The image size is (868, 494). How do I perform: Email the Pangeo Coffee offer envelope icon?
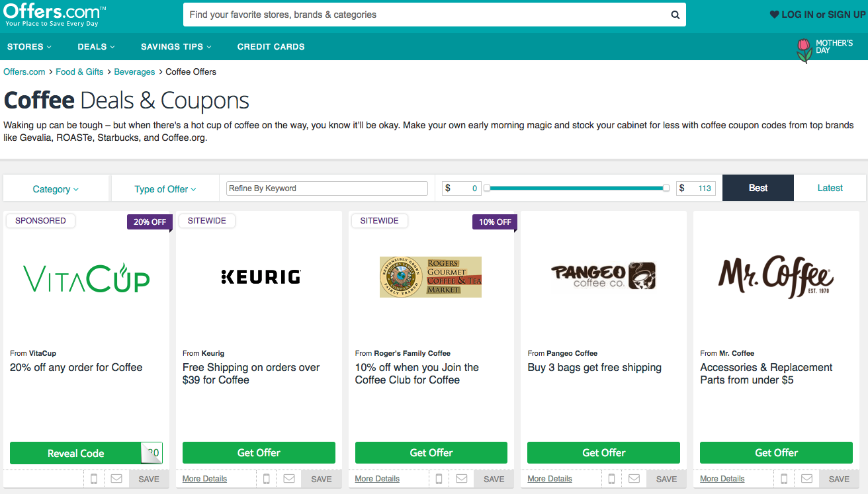tap(634, 479)
